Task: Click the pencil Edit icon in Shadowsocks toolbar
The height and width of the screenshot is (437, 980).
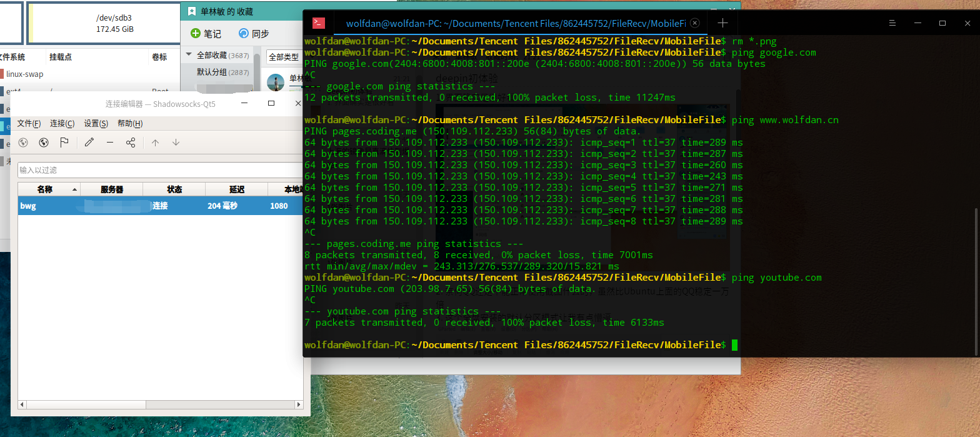Action: pos(89,143)
